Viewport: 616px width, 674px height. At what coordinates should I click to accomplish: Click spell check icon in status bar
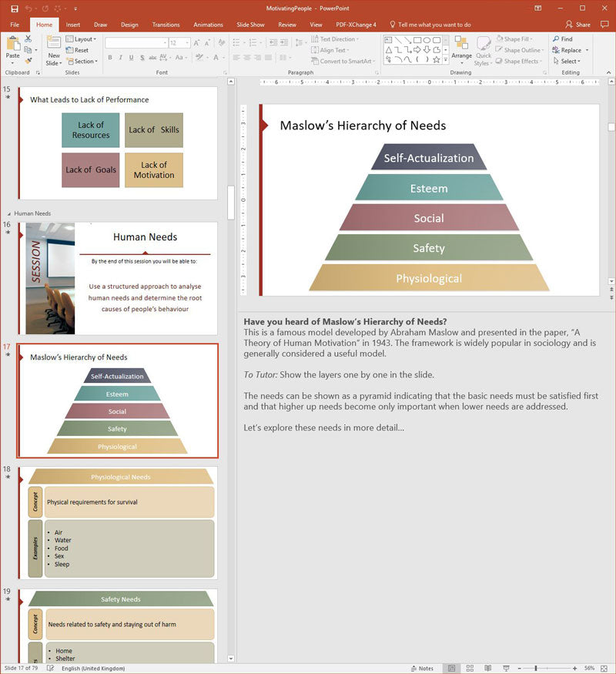[x=50, y=669]
